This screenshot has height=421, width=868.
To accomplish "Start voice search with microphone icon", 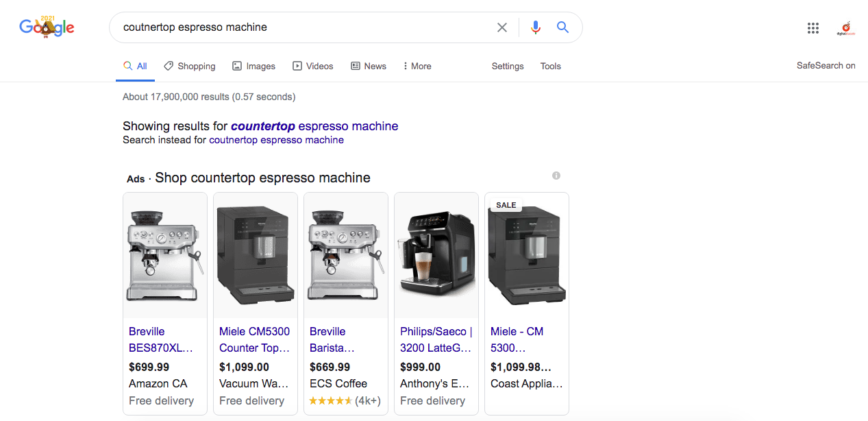I will point(536,27).
